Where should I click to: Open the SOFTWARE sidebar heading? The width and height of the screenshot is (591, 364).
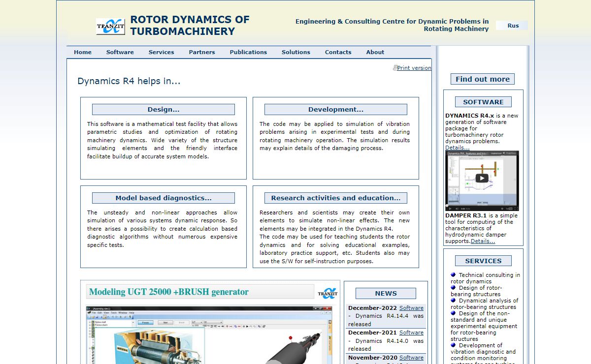click(483, 102)
